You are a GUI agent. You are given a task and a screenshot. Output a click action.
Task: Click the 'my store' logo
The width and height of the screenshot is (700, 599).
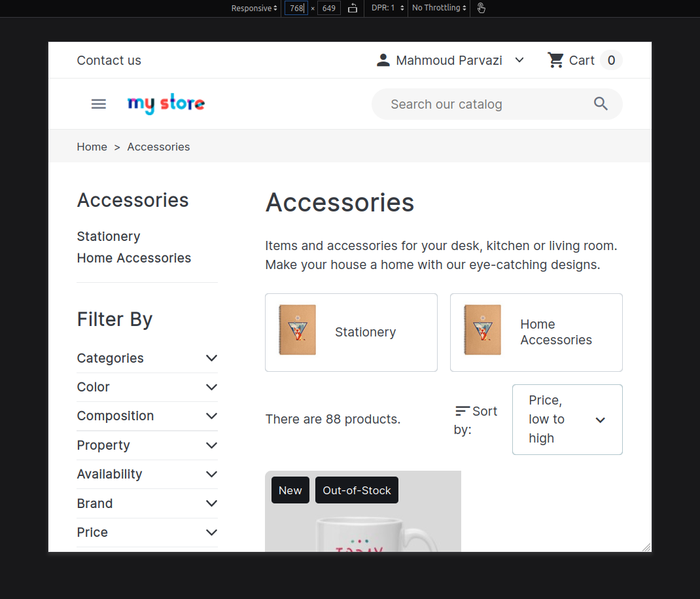tap(166, 103)
